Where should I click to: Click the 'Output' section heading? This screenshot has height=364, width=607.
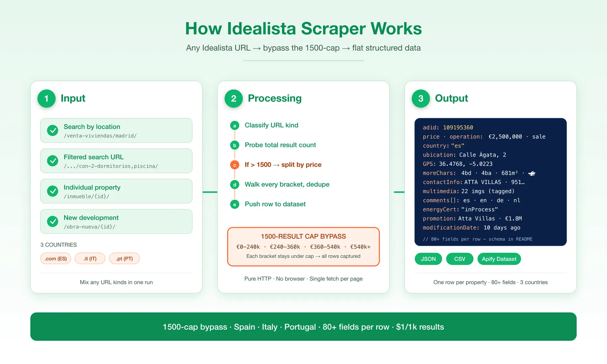click(452, 98)
